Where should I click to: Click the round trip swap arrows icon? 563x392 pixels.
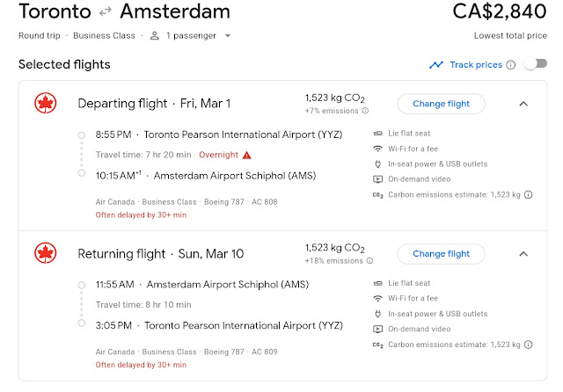(107, 13)
